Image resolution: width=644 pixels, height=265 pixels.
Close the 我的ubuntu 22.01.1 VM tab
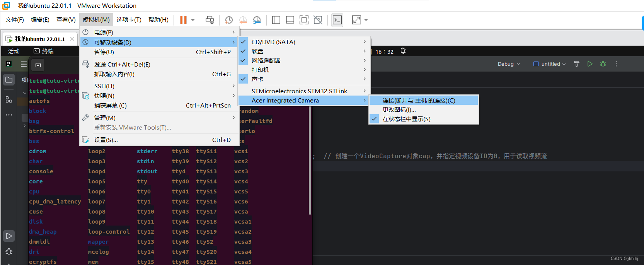(x=72, y=39)
